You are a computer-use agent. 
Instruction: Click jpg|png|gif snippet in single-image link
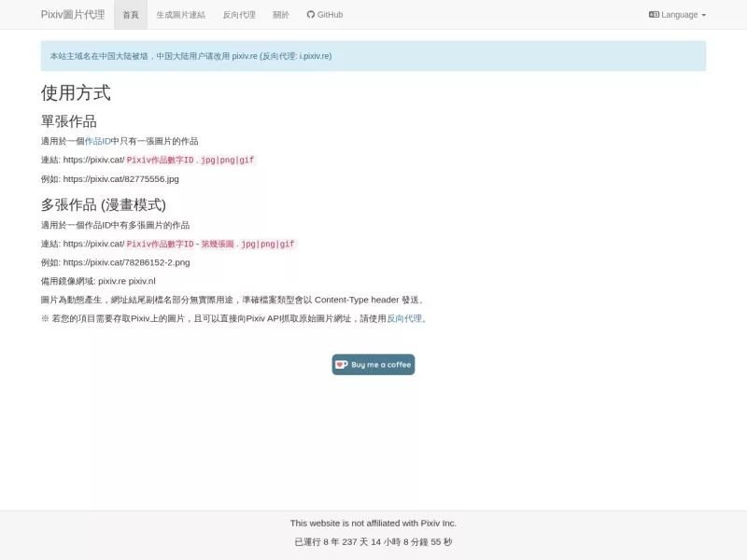[x=227, y=160]
